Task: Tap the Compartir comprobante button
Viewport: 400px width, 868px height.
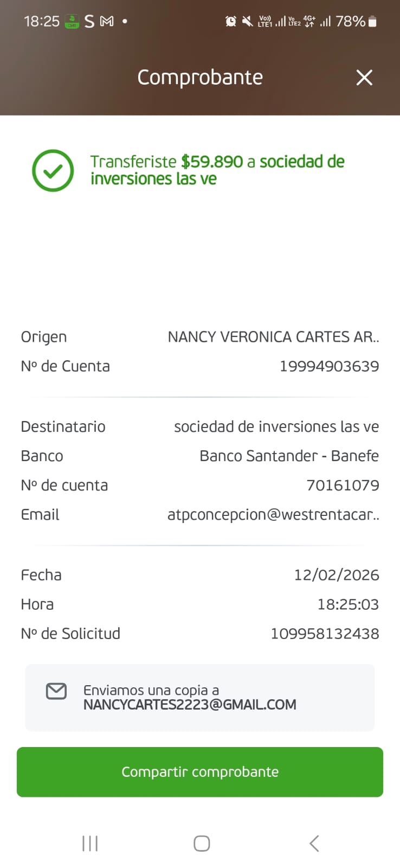Action: tap(200, 772)
